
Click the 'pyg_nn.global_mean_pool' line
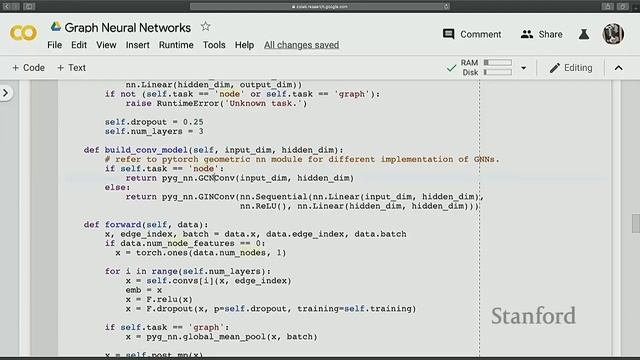coord(221,337)
